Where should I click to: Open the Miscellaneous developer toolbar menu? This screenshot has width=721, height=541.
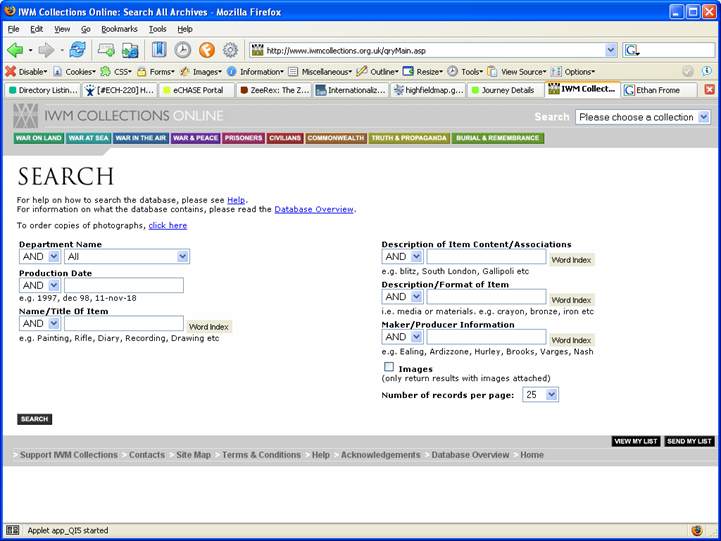pyautogui.click(x=320, y=72)
